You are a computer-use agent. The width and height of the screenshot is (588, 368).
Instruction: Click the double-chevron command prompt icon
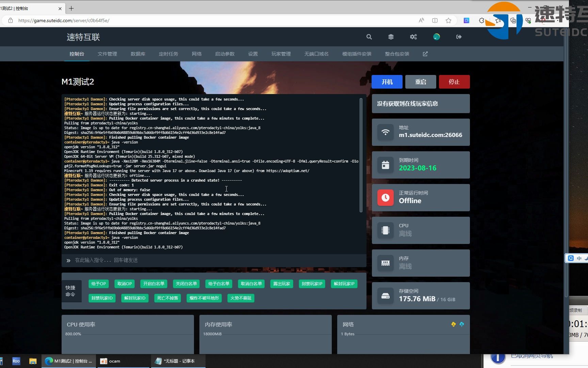point(68,261)
